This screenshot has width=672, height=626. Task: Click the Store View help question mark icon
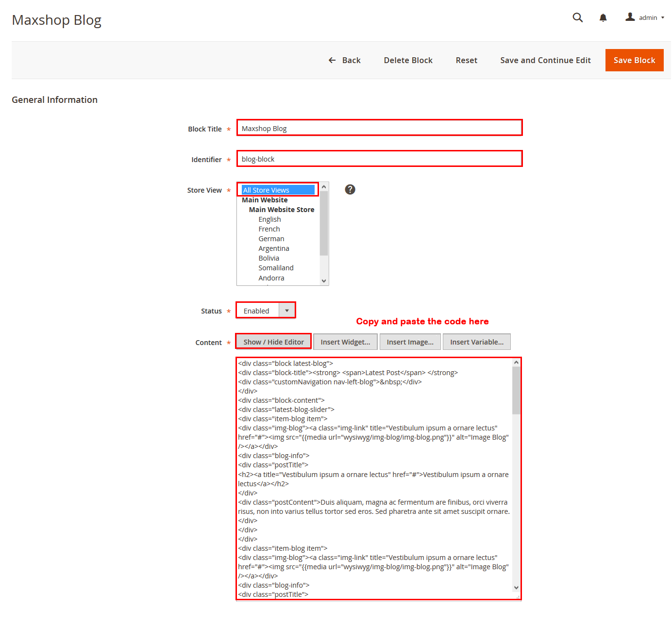click(350, 189)
